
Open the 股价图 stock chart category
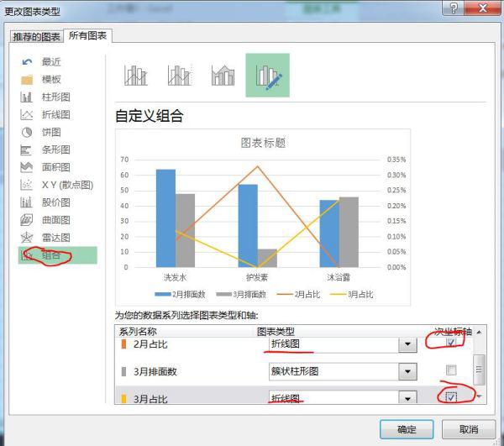point(55,202)
